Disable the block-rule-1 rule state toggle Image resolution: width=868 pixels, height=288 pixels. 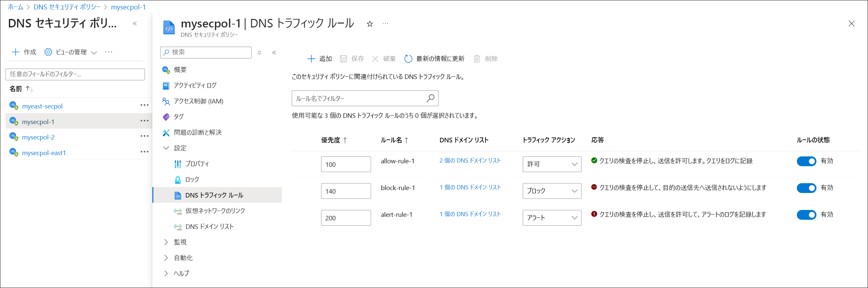pos(806,188)
